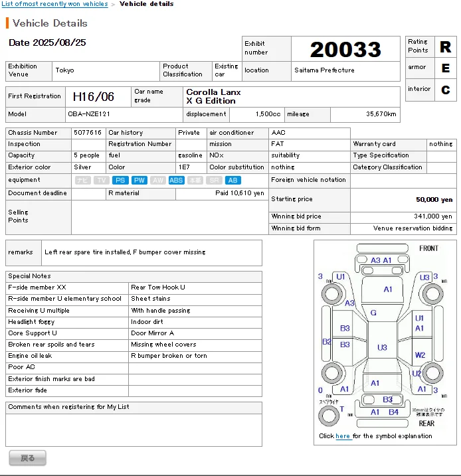This screenshot has height=476, width=461.
Task: Click the AB airbag equipment badge
Action: click(x=233, y=181)
